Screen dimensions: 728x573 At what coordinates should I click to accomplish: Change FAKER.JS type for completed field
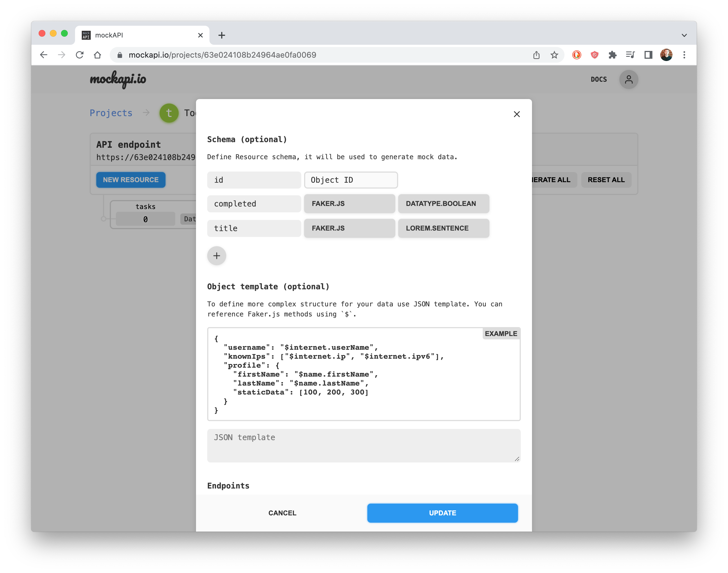(349, 204)
